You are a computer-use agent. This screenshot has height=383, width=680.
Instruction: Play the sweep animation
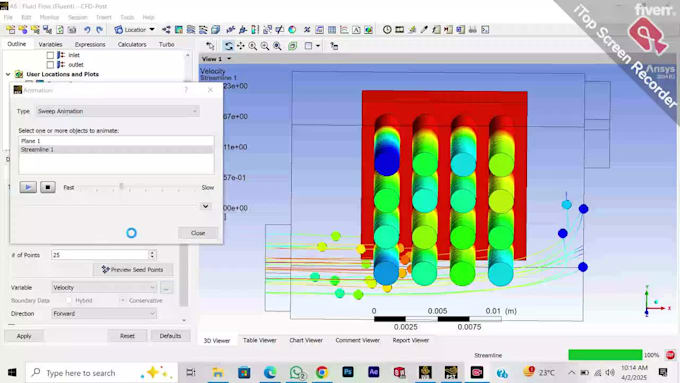(28, 187)
